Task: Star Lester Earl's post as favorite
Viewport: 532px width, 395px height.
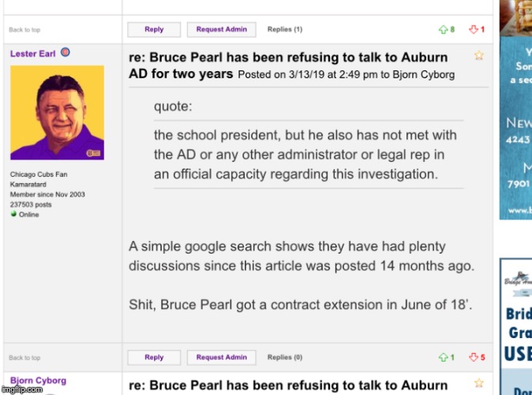Action: (478, 55)
